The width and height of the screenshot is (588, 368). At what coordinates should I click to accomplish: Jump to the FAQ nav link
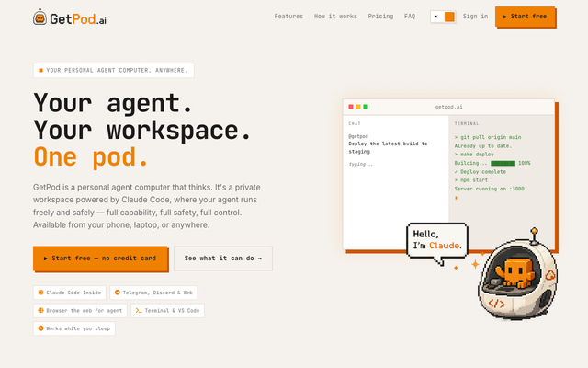tap(410, 17)
